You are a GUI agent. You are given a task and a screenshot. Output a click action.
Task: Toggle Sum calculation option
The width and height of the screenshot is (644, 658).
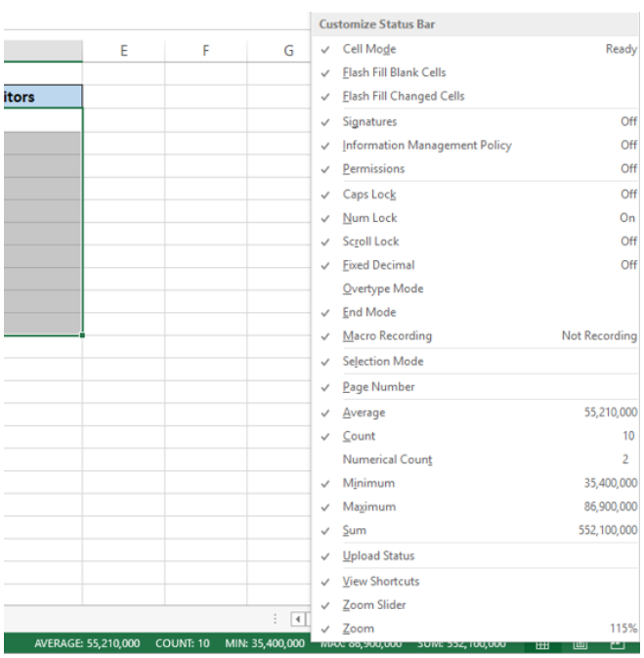tap(476, 530)
